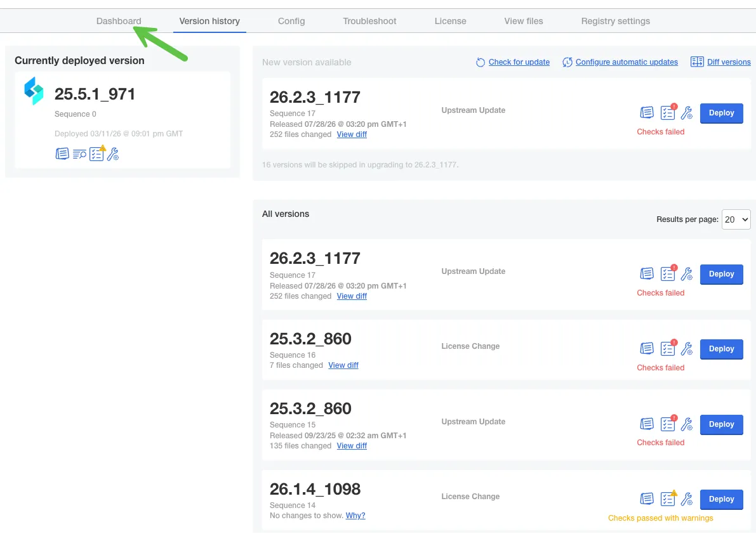Open release notes for Sequence 15

pyautogui.click(x=647, y=424)
